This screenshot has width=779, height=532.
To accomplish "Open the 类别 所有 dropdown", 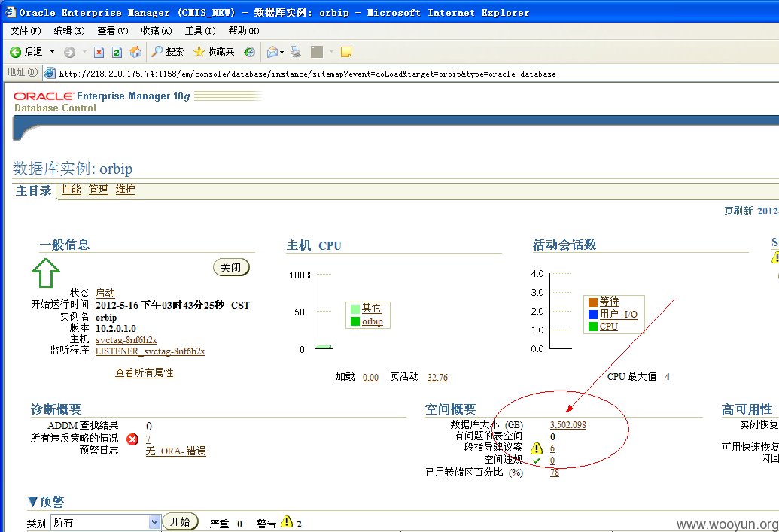I will tap(106, 522).
